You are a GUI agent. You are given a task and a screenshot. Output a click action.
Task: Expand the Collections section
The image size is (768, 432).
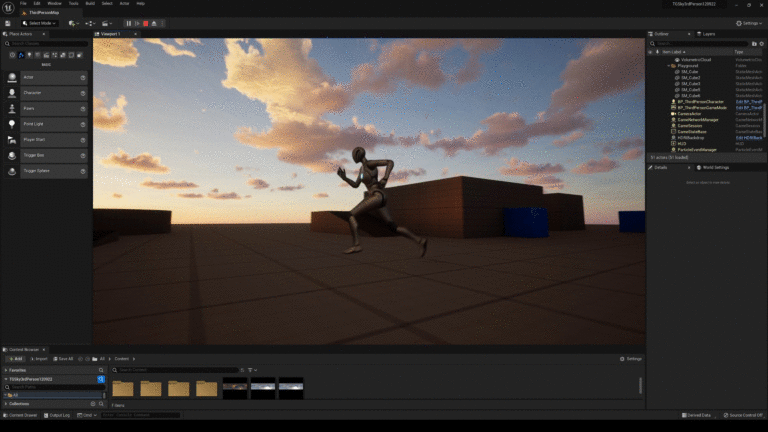click(x=6, y=404)
